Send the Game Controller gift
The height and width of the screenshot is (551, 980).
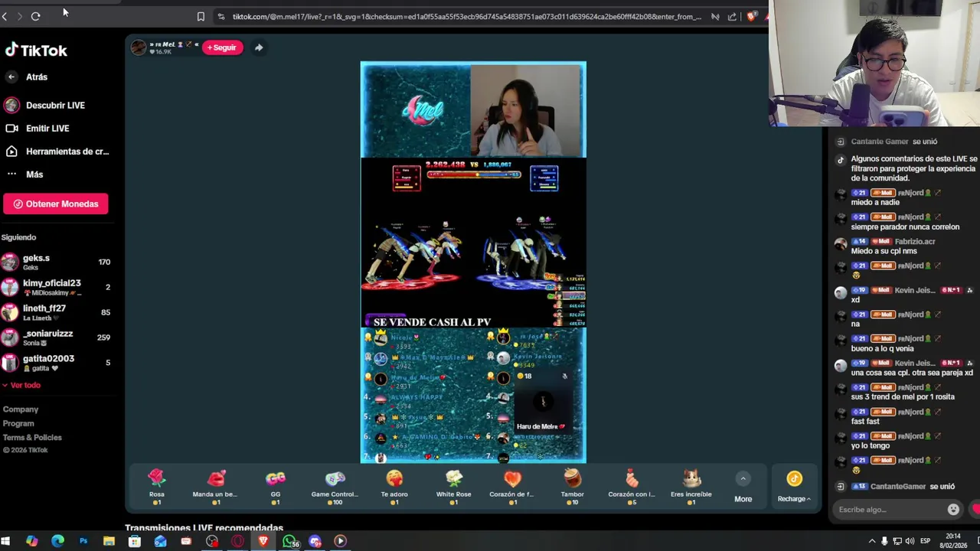pyautogui.click(x=335, y=486)
